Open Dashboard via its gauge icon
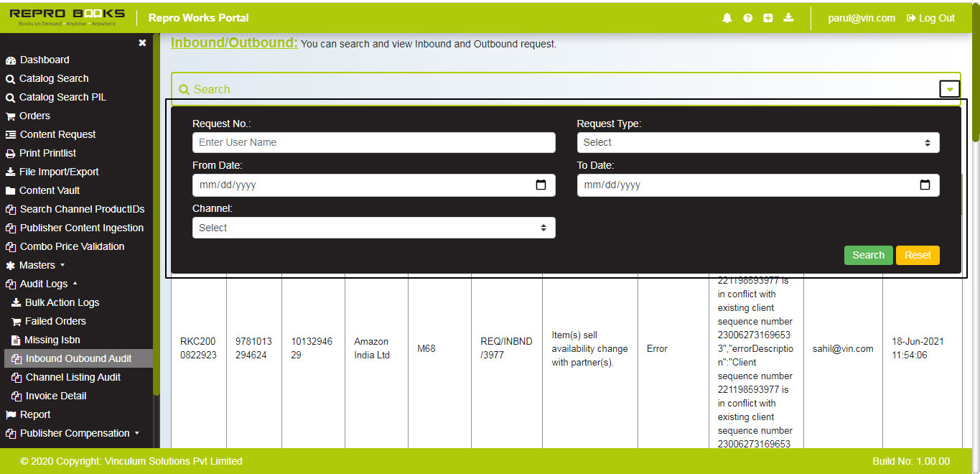The width and height of the screenshot is (980, 474). click(x=10, y=60)
